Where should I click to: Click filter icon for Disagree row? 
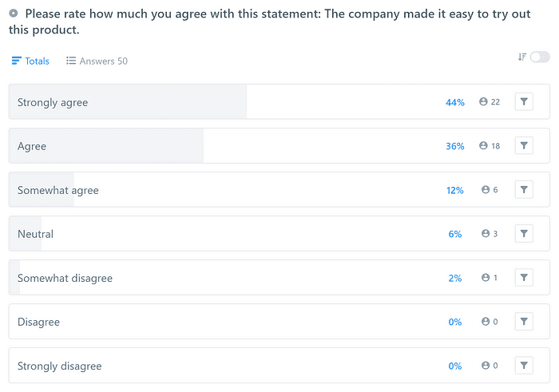524,322
